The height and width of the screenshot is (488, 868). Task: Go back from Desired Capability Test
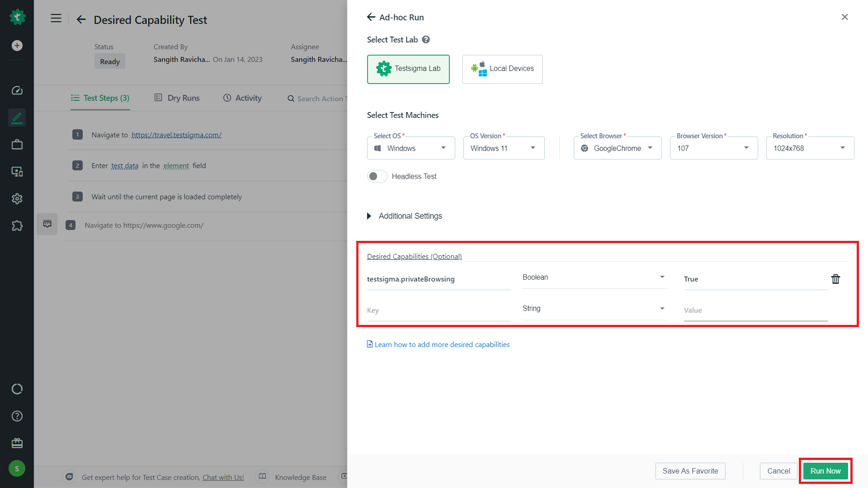(x=81, y=19)
